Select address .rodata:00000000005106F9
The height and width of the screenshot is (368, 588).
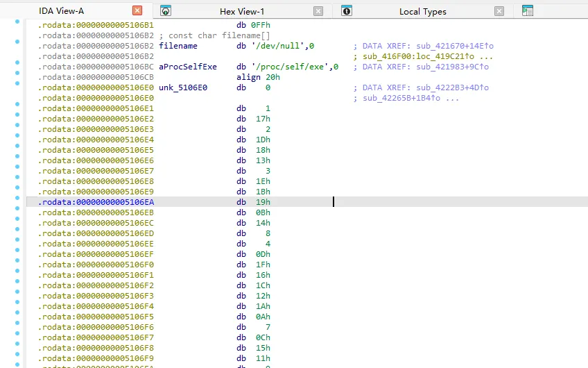96,358
